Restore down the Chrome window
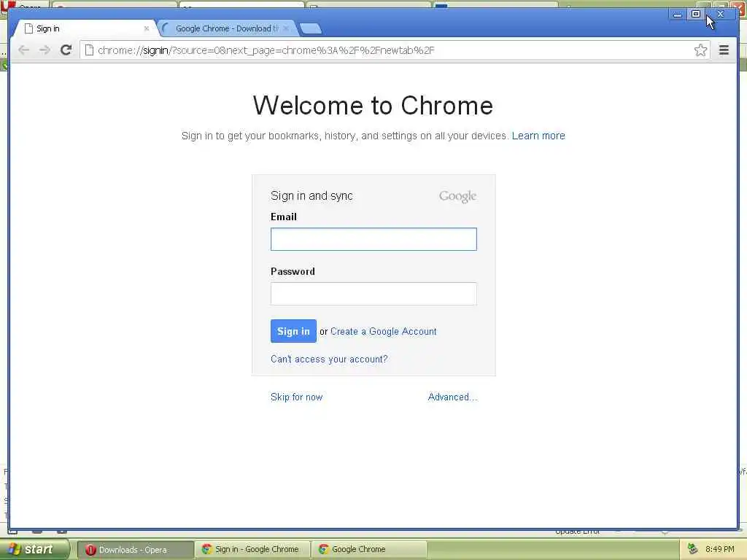Viewport: 747px width, 560px height. pyautogui.click(x=696, y=15)
